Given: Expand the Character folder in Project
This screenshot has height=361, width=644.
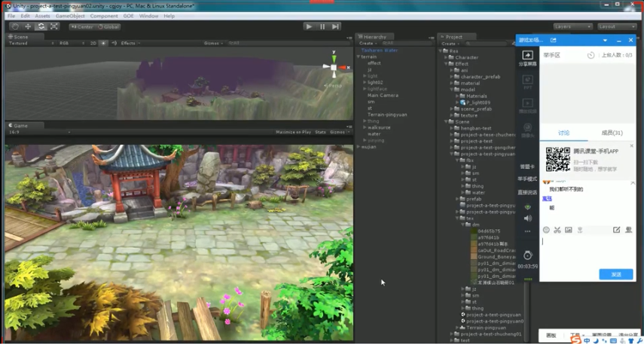Looking at the screenshot, I should pyautogui.click(x=447, y=57).
